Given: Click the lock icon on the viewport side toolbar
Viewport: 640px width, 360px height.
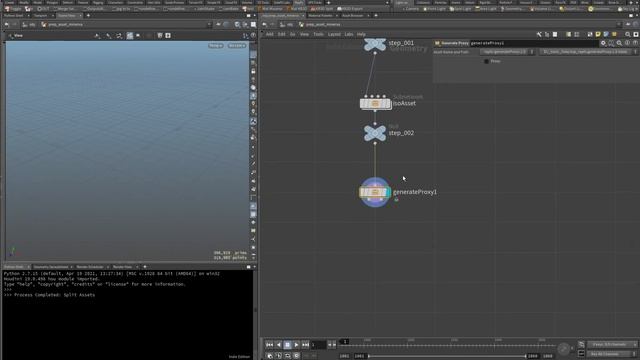Looking at the screenshot, I should 253,71.
